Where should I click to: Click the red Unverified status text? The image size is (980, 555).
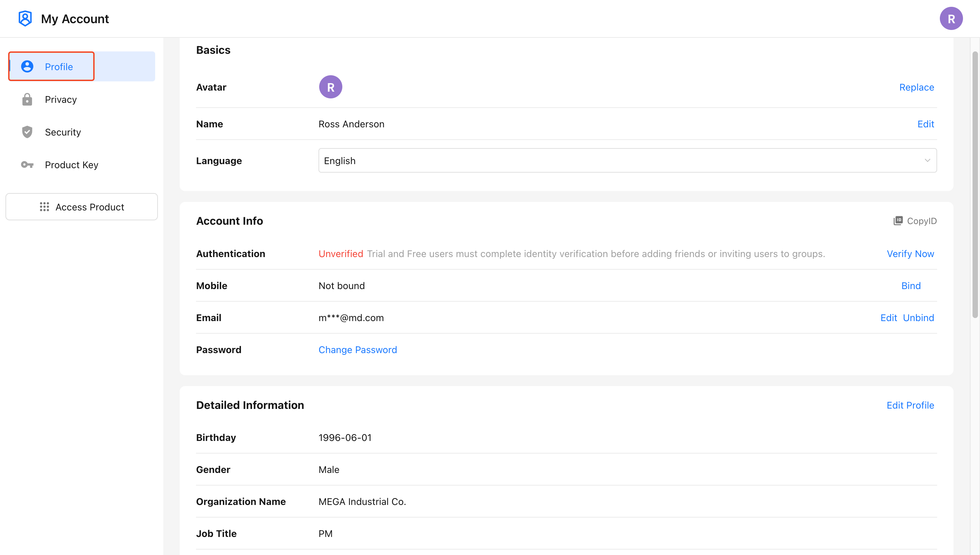(341, 253)
